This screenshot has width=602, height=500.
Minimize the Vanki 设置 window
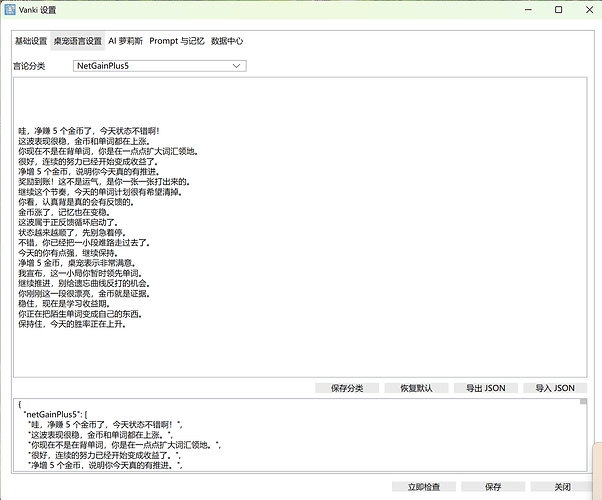tap(529, 10)
